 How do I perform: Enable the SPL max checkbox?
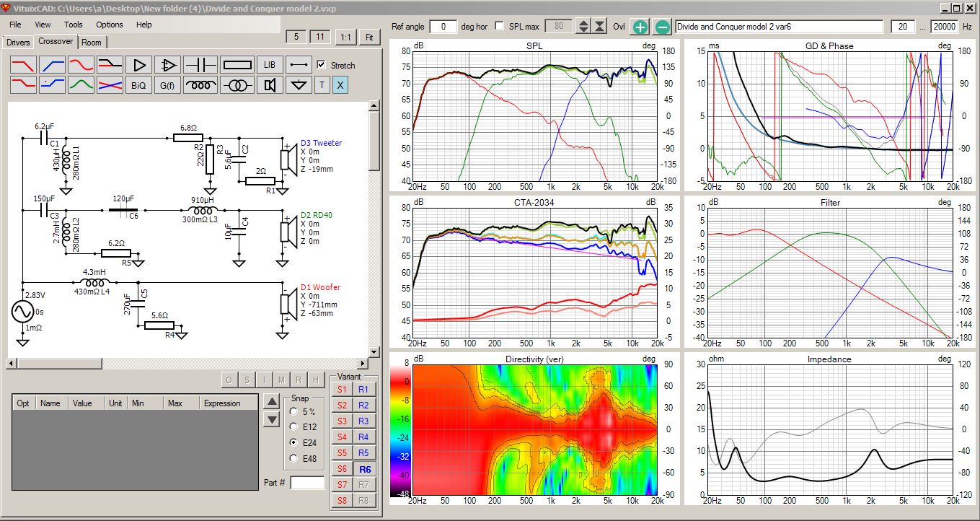(x=500, y=27)
